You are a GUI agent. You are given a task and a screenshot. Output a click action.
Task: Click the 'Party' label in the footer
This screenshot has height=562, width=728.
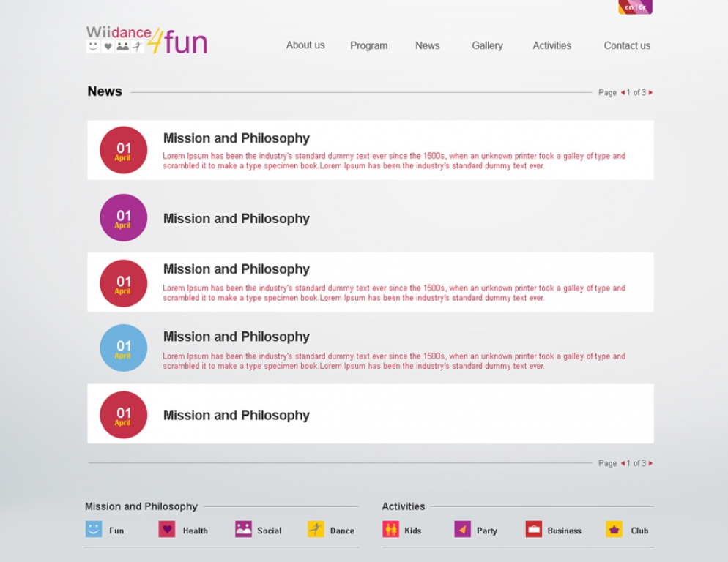[487, 531]
